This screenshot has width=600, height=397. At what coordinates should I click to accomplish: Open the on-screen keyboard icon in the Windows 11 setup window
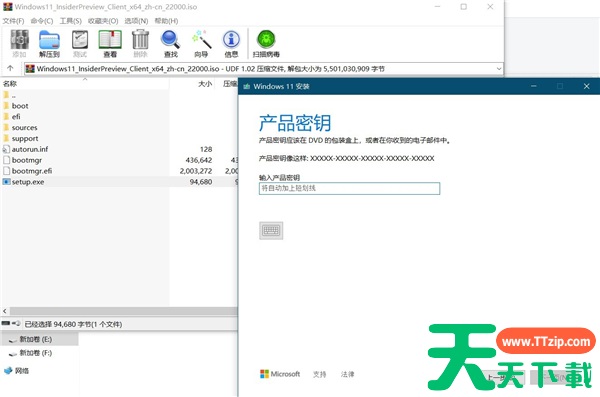271,230
